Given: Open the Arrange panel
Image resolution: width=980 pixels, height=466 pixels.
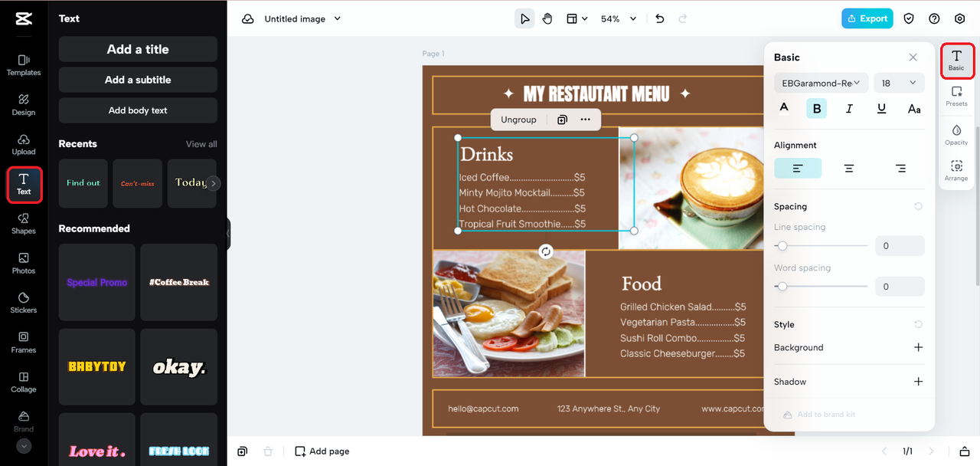Looking at the screenshot, I should (956, 170).
